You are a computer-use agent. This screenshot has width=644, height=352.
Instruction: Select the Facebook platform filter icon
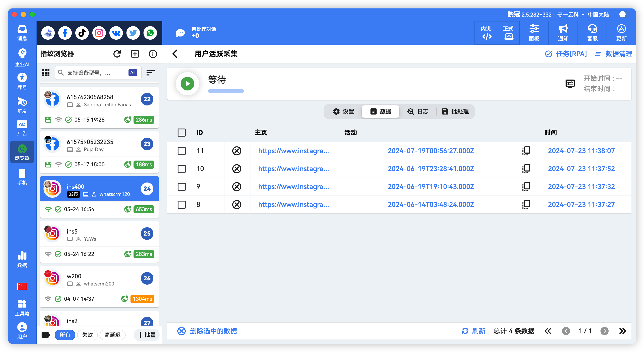point(65,33)
